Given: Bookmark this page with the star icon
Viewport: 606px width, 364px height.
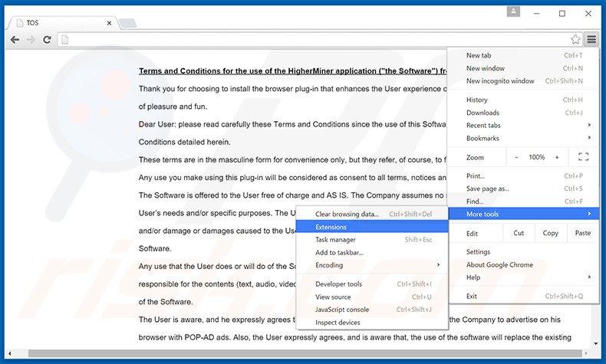Looking at the screenshot, I should tap(575, 40).
